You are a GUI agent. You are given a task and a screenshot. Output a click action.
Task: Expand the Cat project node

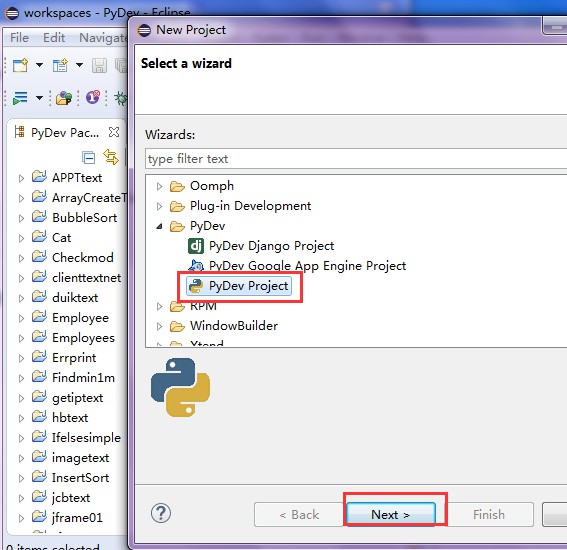tap(21, 238)
